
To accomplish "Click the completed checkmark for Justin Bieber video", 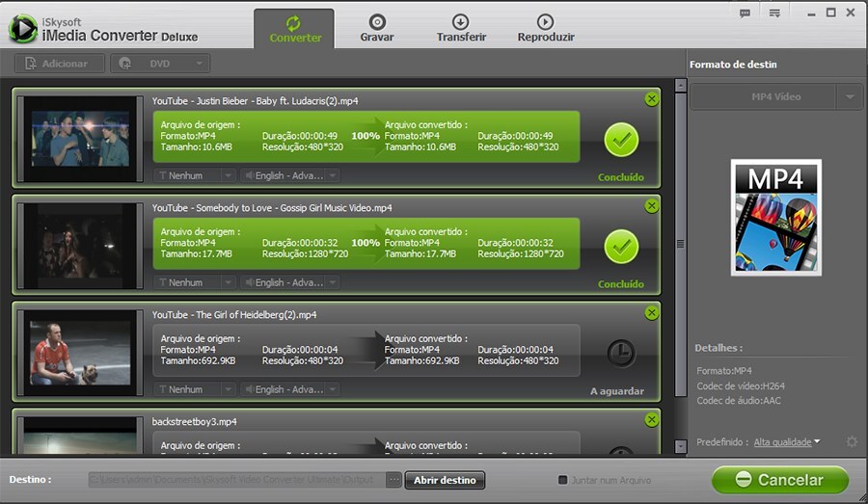I will point(621,140).
